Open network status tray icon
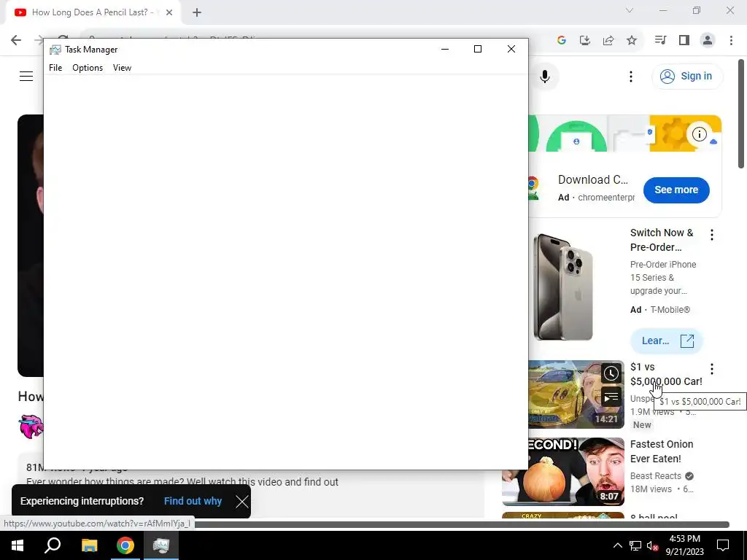Image resolution: width=747 pixels, height=560 pixels. (x=635, y=545)
